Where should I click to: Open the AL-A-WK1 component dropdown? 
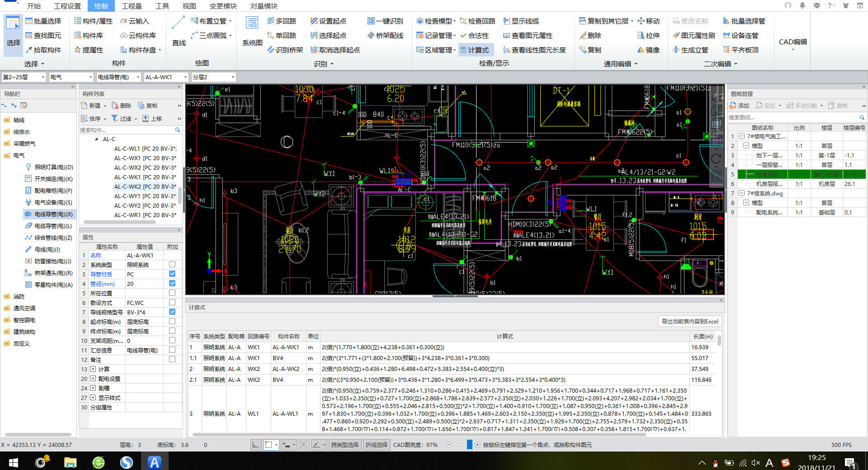click(166, 77)
